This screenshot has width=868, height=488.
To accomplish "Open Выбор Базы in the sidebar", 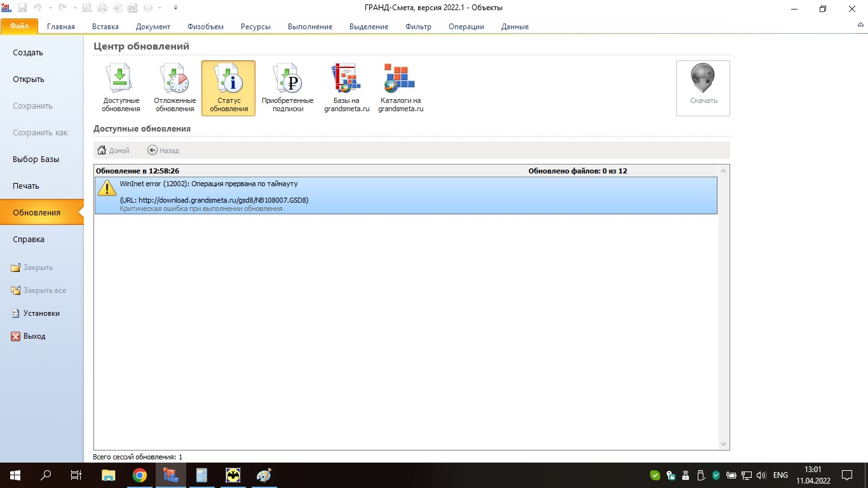I will 41,159.
